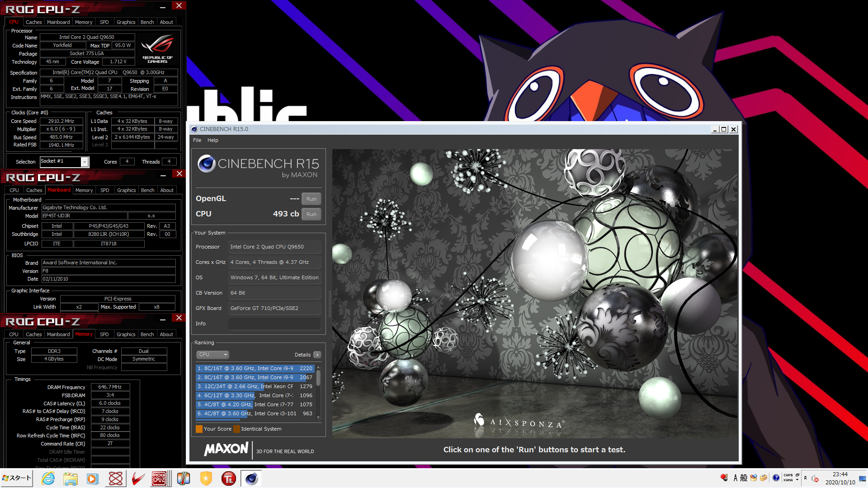Open the File menu in Cinebench
The height and width of the screenshot is (488, 868).
(197, 140)
